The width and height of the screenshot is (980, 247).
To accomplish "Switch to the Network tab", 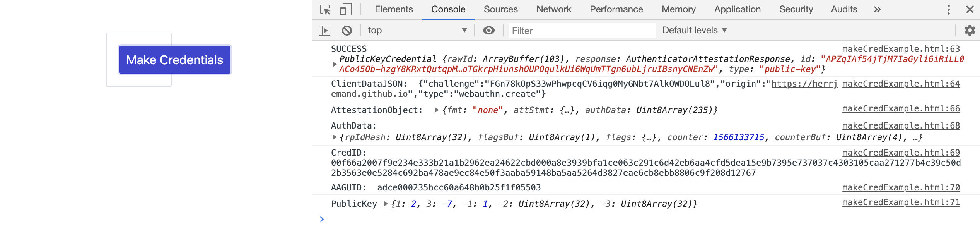I will [x=553, y=9].
